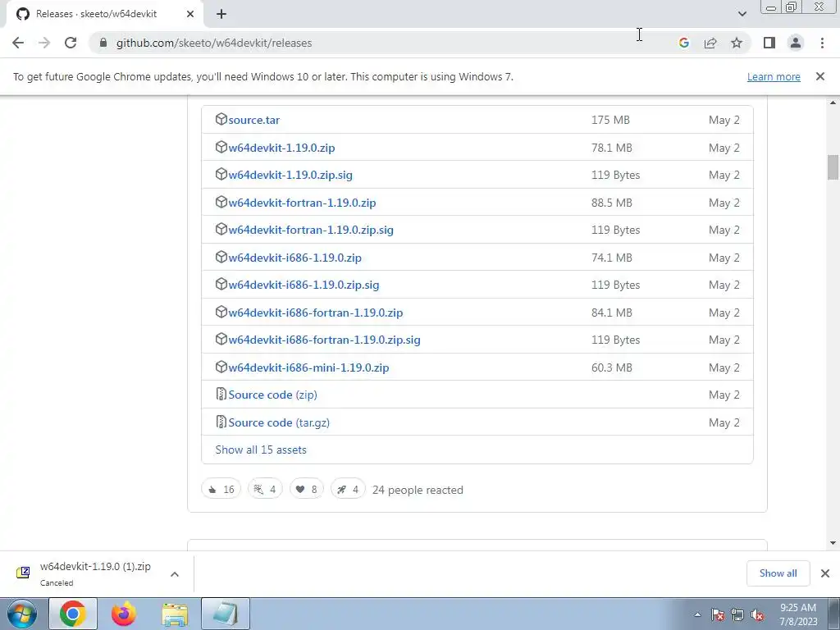Go back using the browser back arrow

point(18,43)
